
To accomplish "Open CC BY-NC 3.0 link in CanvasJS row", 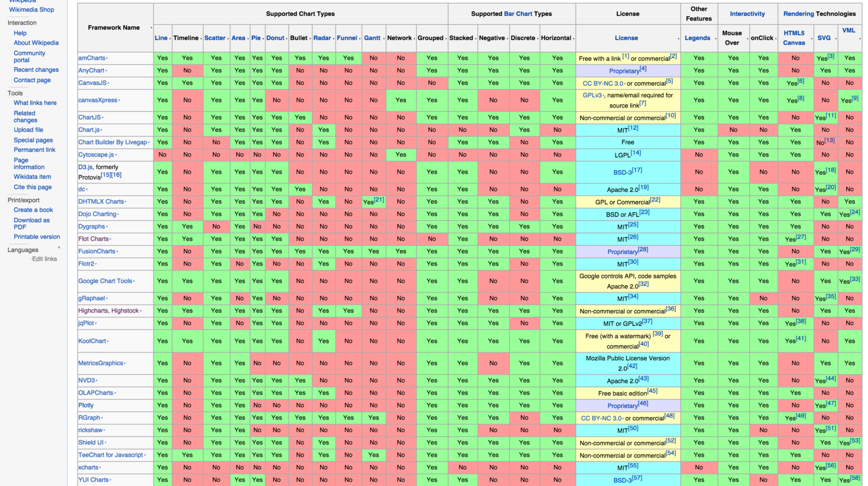I will [x=603, y=84].
